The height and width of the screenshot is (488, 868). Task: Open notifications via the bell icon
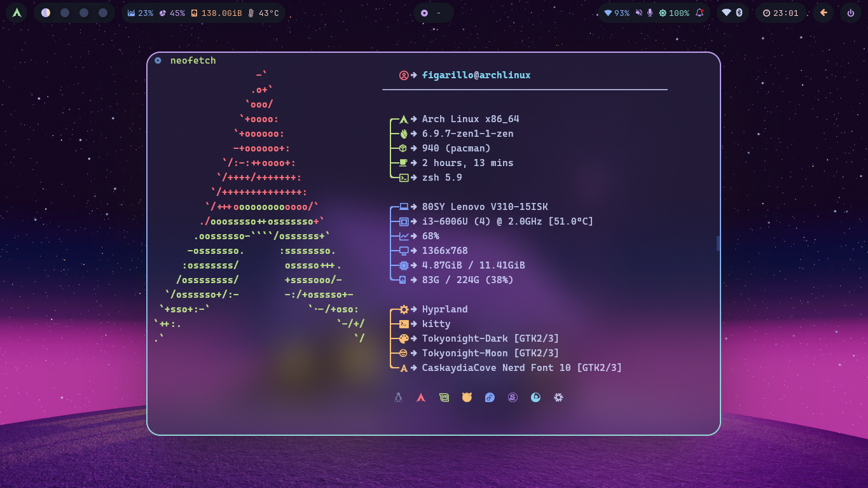699,13
